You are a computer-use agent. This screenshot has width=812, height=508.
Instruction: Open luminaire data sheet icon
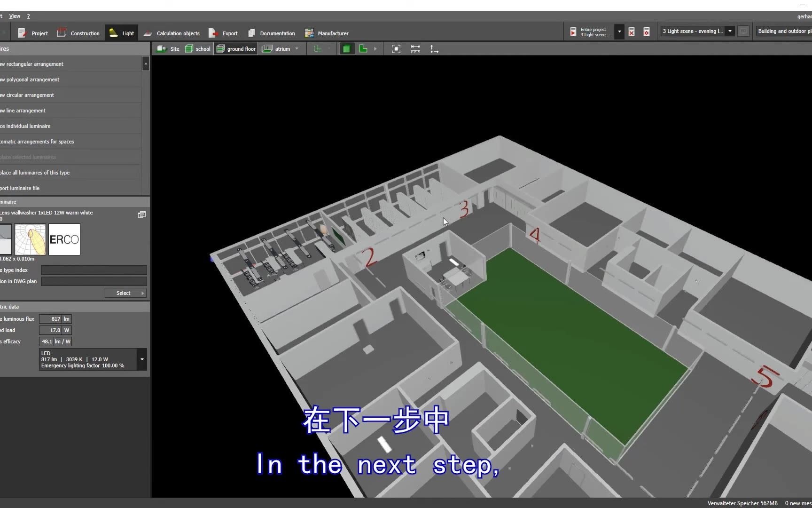[141, 214]
